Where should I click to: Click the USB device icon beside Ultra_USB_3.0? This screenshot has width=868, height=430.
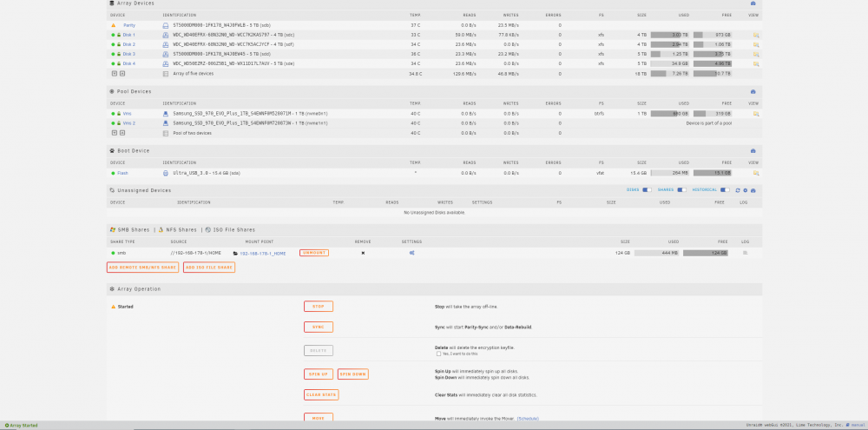pos(165,173)
